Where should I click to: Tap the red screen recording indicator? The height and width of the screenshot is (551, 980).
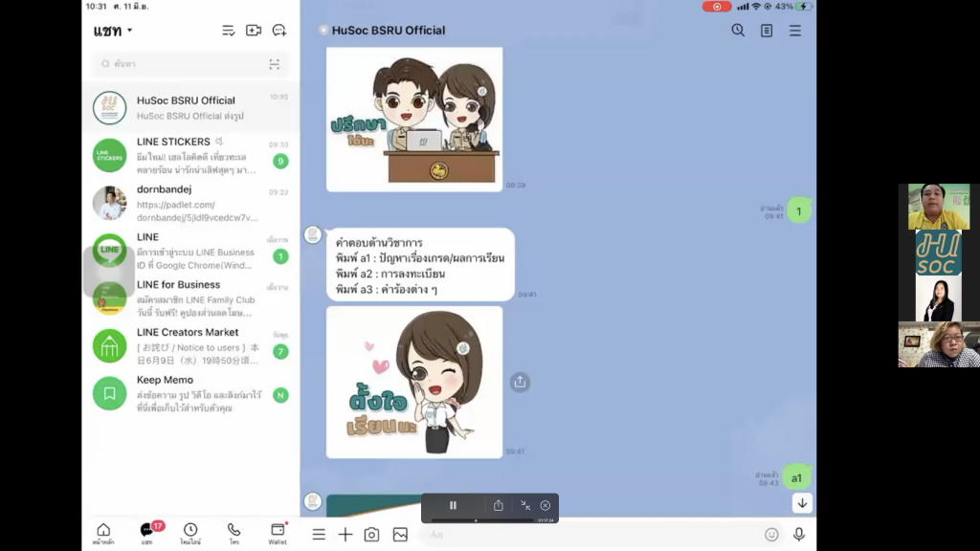[x=717, y=7]
